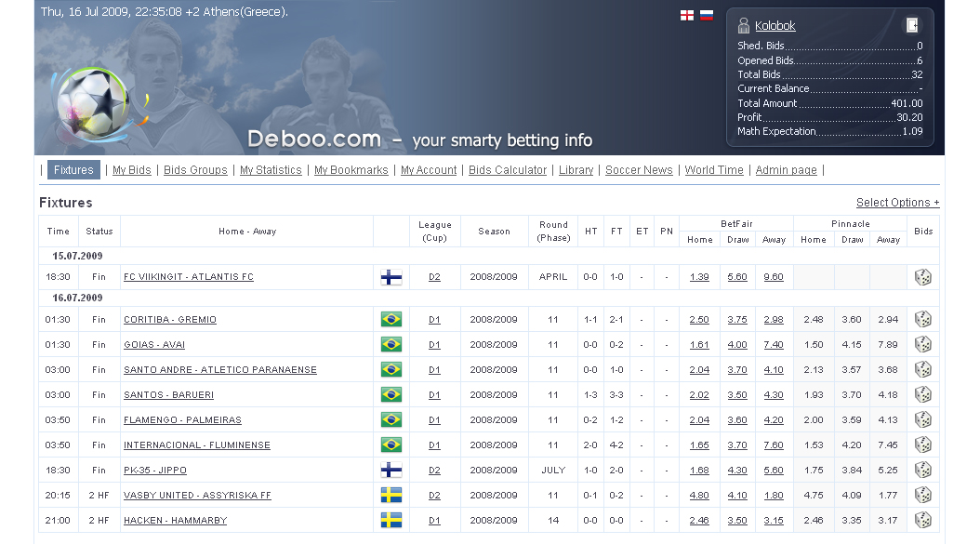Click the Pinnacle home odds 2.48 for Coritiba
The height and width of the screenshot is (544, 980).
coord(814,320)
